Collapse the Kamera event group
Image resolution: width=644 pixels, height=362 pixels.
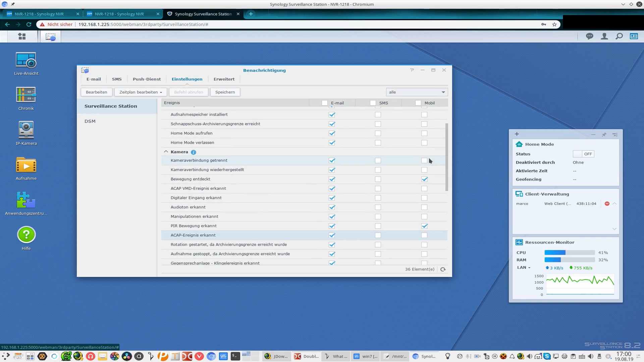point(166,152)
